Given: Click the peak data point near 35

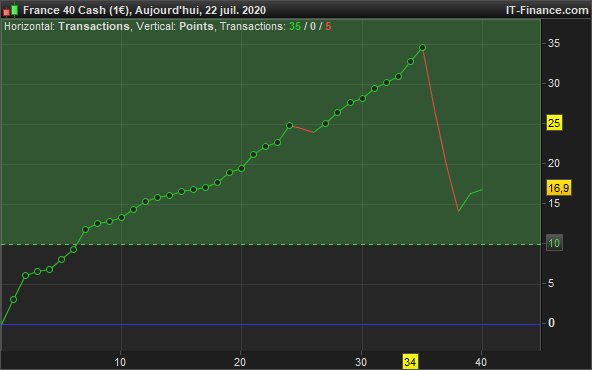Looking at the screenshot, I should [x=422, y=48].
